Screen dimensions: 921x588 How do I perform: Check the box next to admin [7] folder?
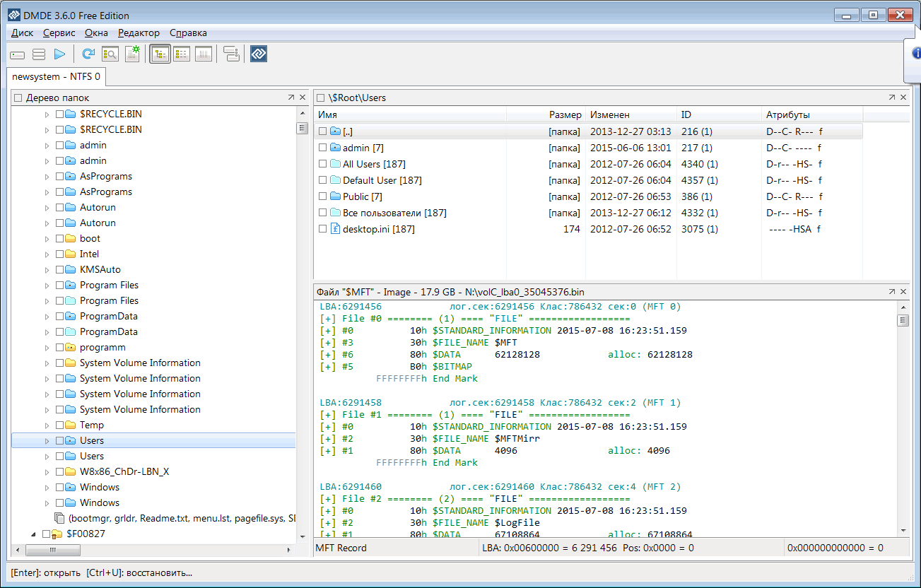click(322, 148)
